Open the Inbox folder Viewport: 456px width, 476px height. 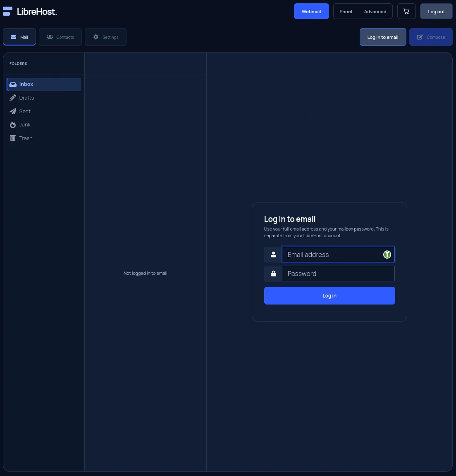click(44, 84)
